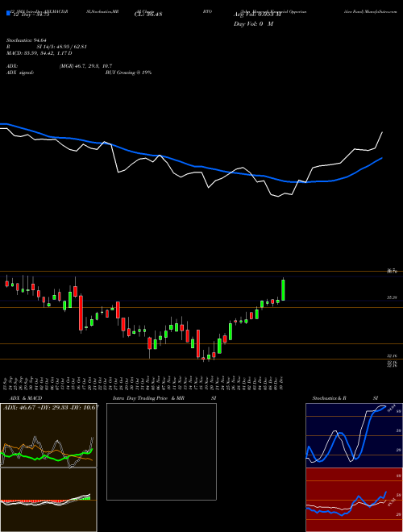The width and height of the screenshot is (403, 532).
Task: Click the white price line's last peak
Action: pos(382,132)
